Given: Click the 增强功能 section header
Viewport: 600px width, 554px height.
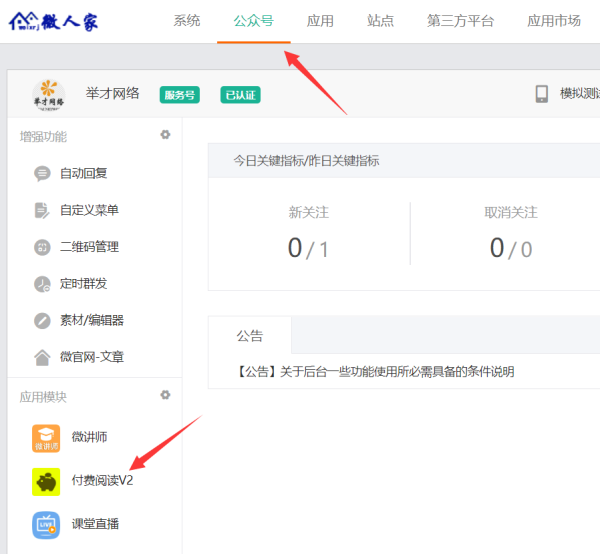Looking at the screenshot, I should tap(43, 137).
